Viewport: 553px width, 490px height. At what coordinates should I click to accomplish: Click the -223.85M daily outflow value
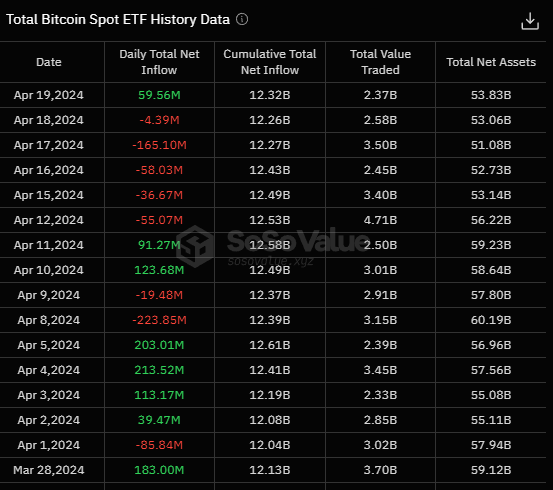[x=159, y=320]
